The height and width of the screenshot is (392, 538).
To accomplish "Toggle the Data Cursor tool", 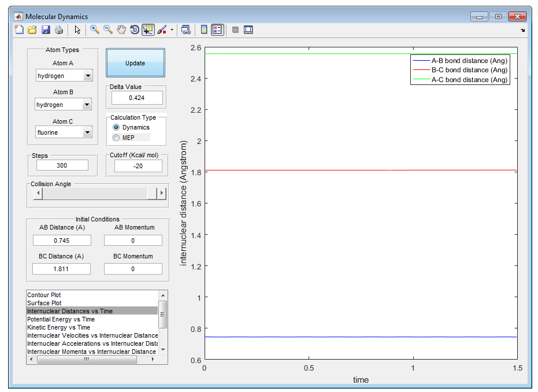I will [148, 30].
